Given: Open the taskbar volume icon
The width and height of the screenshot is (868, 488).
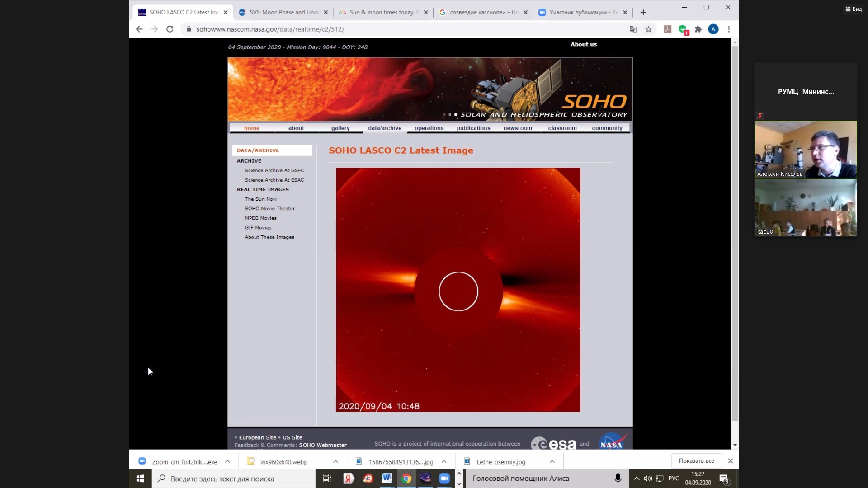Looking at the screenshot, I should tap(648, 479).
